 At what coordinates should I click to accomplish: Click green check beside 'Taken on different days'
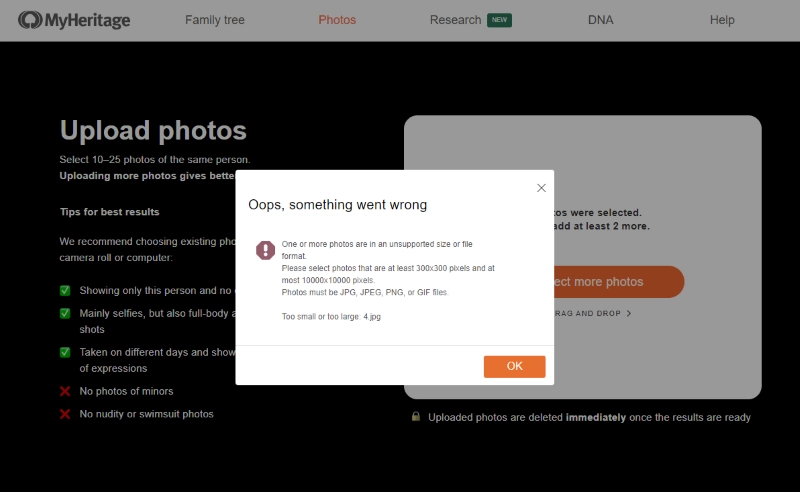65,353
